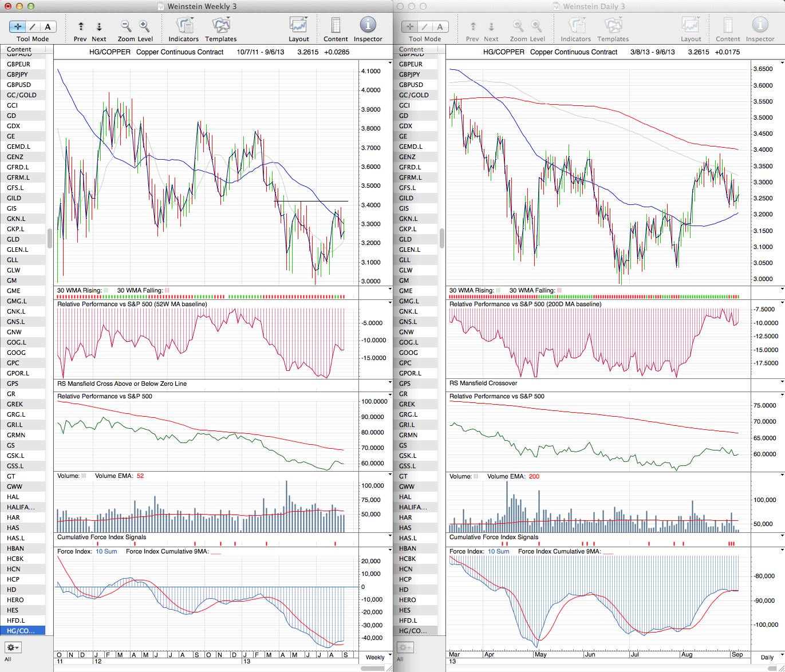Activate the line drawing tool in Weekly window
The width and height of the screenshot is (785, 672).
[33, 26]
